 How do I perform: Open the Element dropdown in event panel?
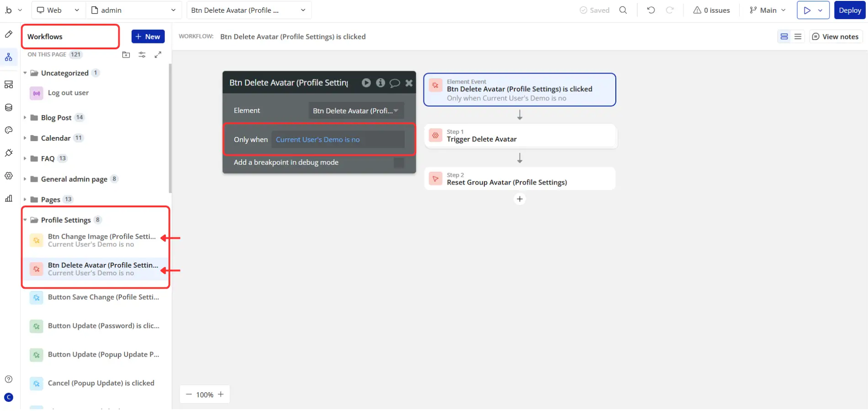pyautogui.click(x=356, y=111)
